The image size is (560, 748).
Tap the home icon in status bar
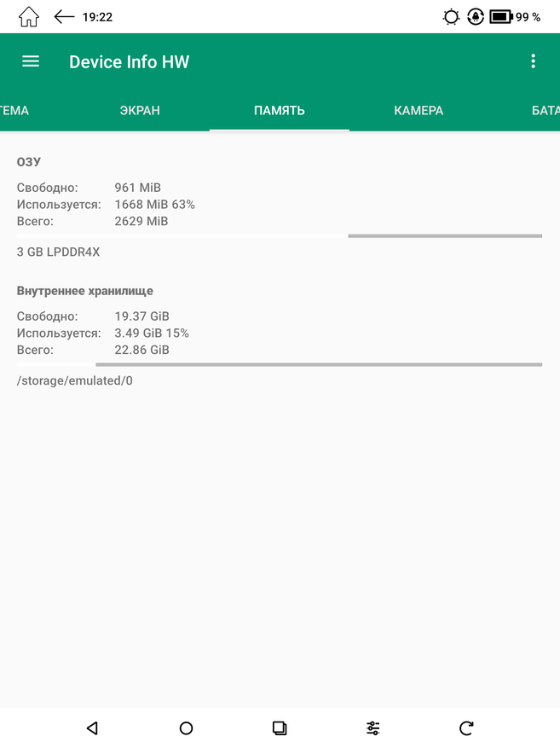tap(29, 17)
